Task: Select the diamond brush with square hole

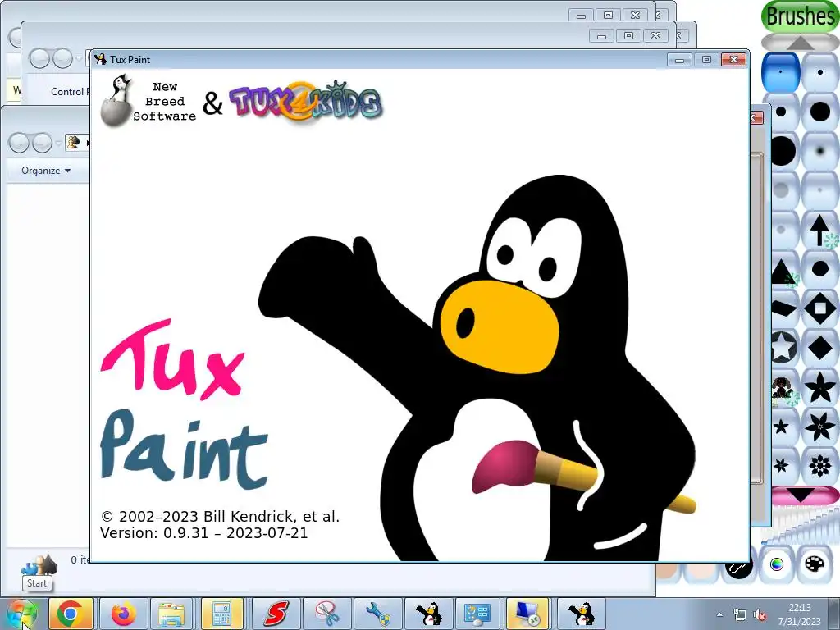Action: pyautogui.click(x=820, y=308)
